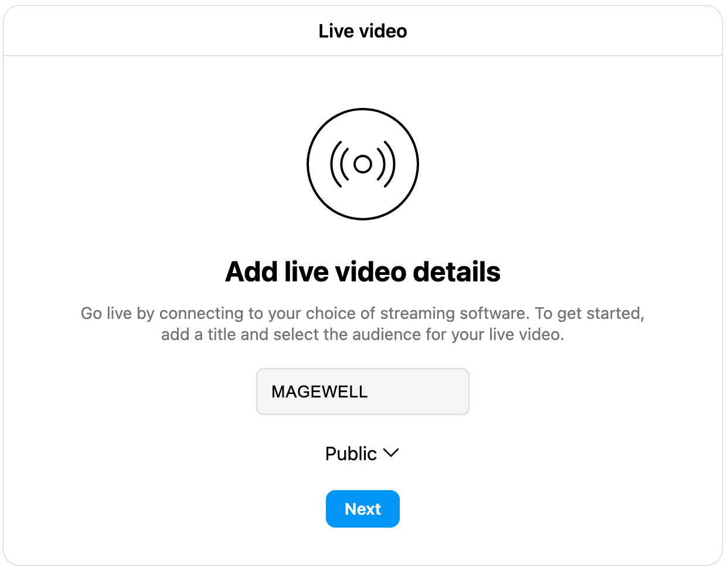Click the description's streaming software line
Screen dimensions: 728x571
click(363, 313)
